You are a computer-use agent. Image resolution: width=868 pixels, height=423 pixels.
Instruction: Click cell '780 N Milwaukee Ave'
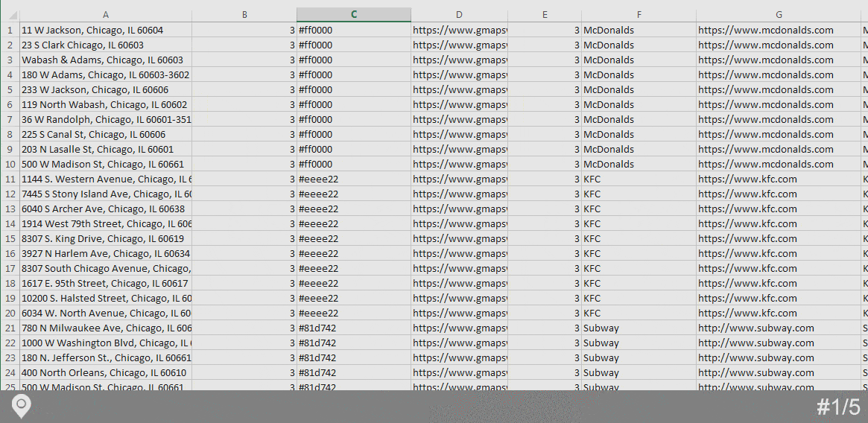point(106,328)
